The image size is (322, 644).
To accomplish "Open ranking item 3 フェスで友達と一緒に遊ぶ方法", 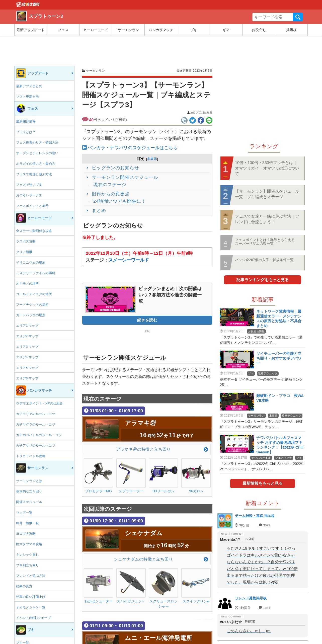I will pos(262,220).
